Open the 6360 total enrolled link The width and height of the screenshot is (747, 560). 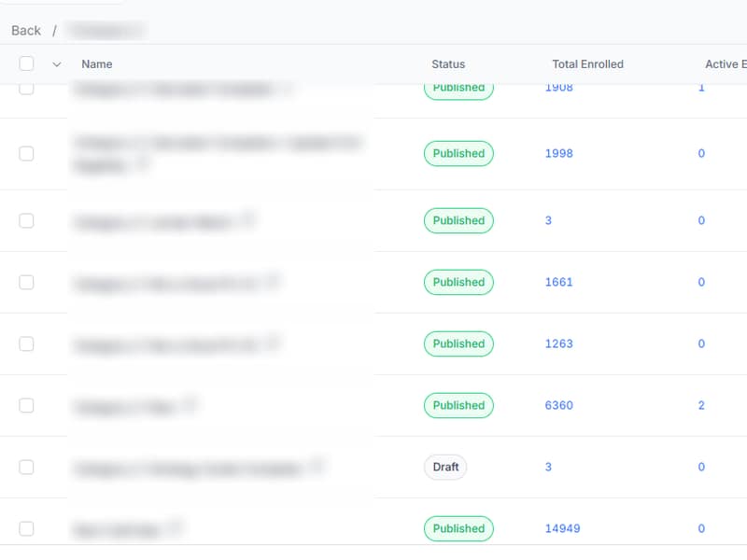click(x=558, y=405)
